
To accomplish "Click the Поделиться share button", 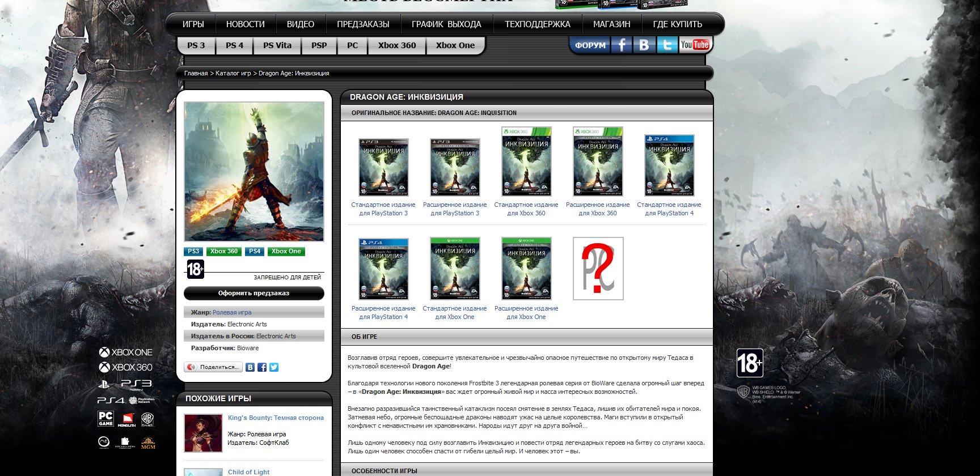I will pos(213,367).
